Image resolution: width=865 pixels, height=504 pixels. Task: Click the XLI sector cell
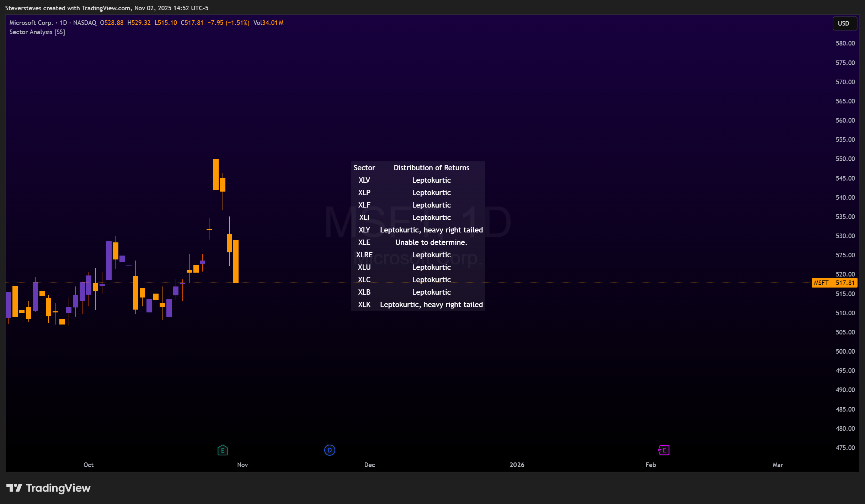364,218
